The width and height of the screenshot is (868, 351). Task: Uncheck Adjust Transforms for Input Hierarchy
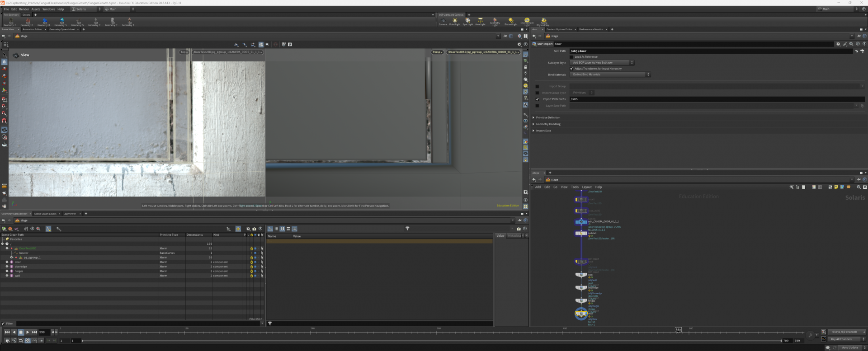tap(571, 69)
